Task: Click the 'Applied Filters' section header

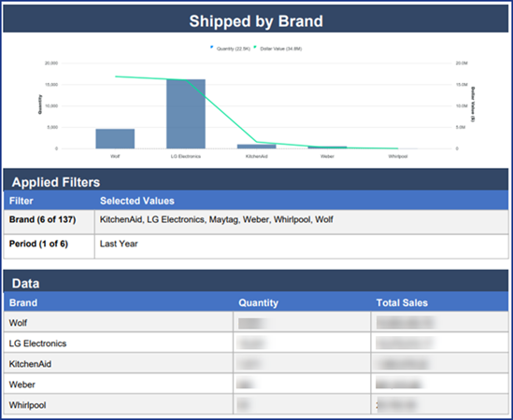Action: 256,180
